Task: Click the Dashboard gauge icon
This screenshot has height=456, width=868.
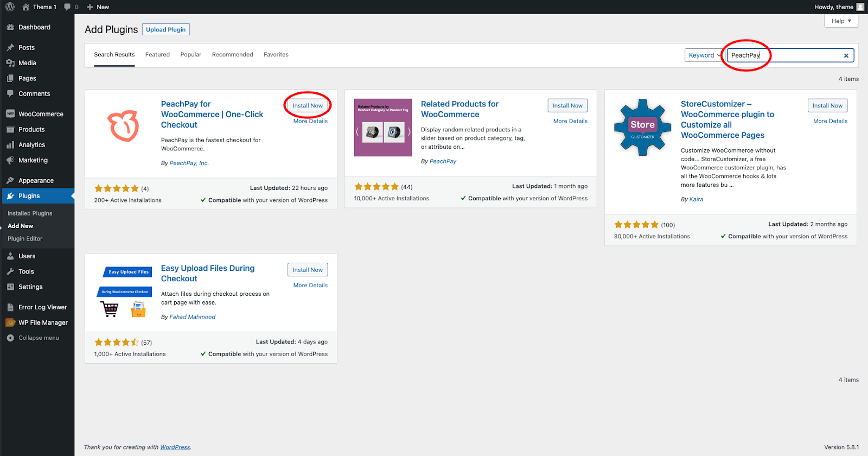Action: [x=10, y=27]
